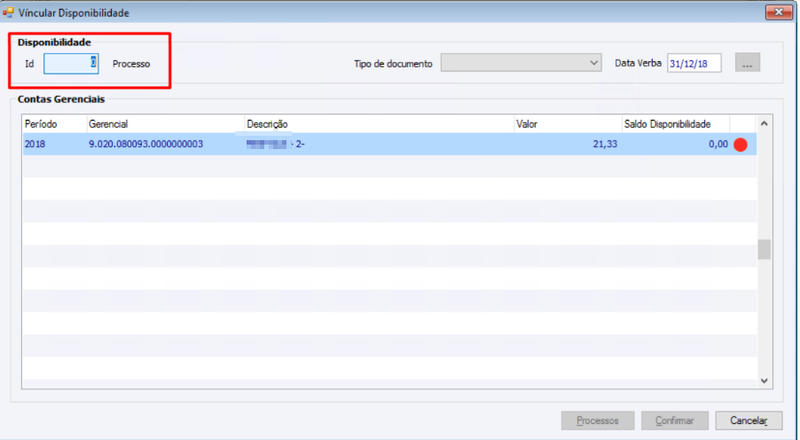Click the scroll down arrow of the accounts table
This screenshot has height=440, width=800.
coord(764,380)
